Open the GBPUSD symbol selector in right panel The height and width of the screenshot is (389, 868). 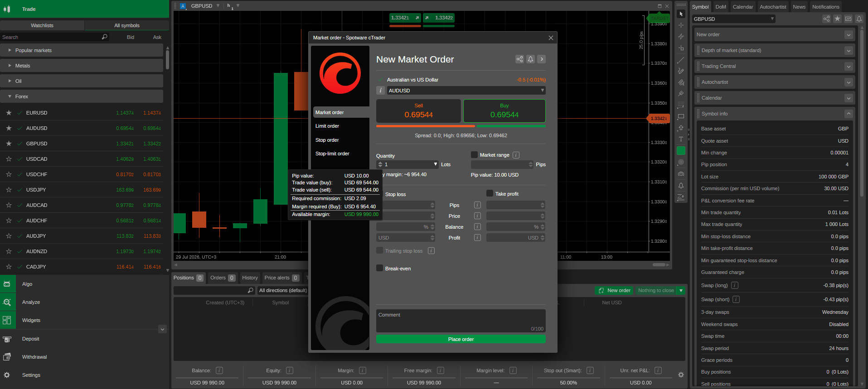point(733,19)
